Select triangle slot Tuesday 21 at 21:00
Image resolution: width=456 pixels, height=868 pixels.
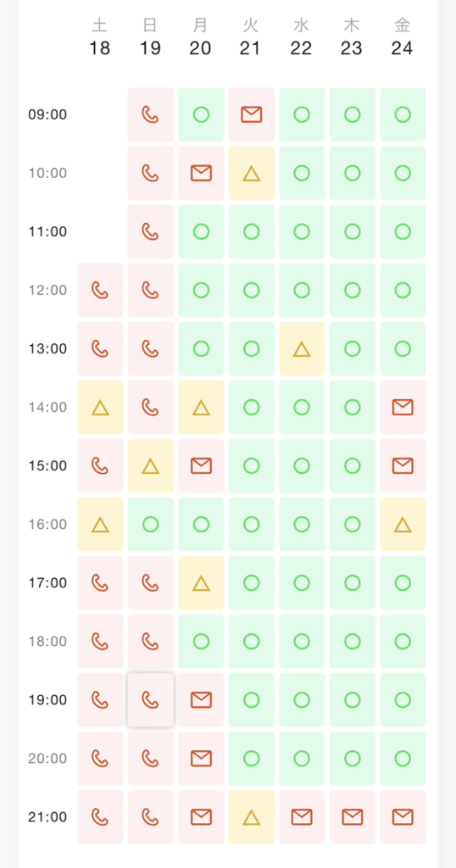[x=251, y=817]
